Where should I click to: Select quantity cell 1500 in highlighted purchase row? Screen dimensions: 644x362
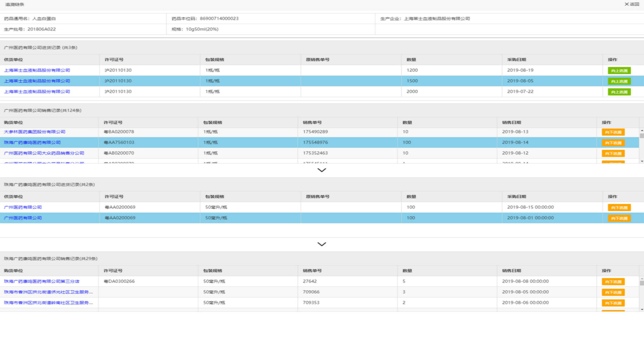pos(451,81)
